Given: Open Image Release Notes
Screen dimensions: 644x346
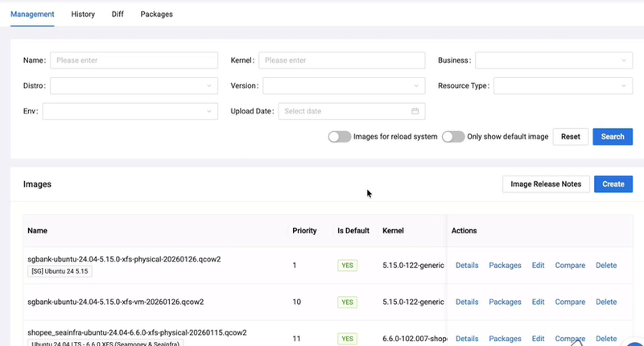Looking at the screenshot, I should pyautogui.click(x=546, y=184).
